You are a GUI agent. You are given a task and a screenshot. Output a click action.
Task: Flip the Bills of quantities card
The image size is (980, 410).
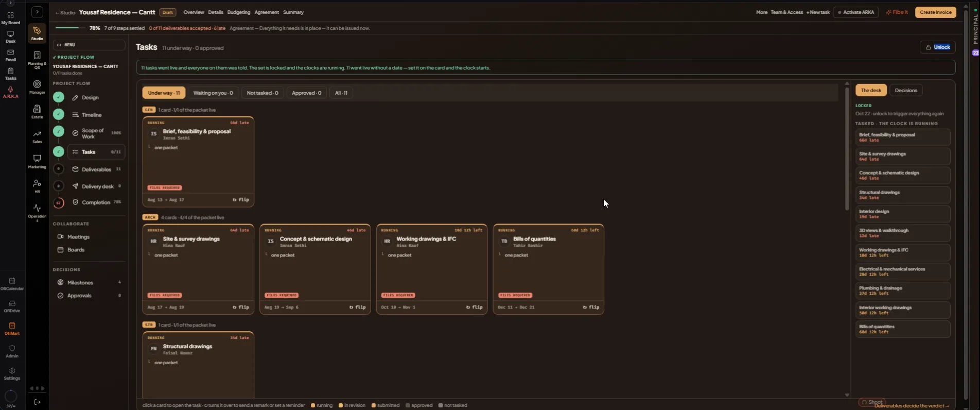pos(591,307)
